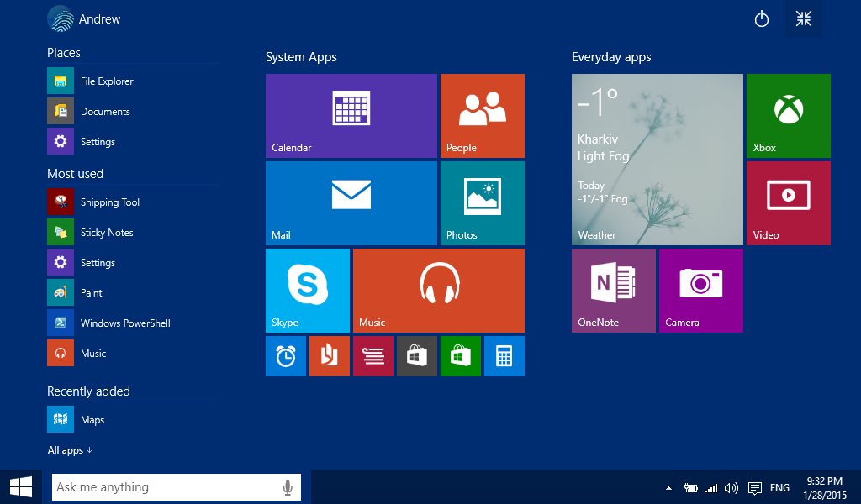Open the Camera tile
This screenshot has height=504, width=861.
click(701, 290)
